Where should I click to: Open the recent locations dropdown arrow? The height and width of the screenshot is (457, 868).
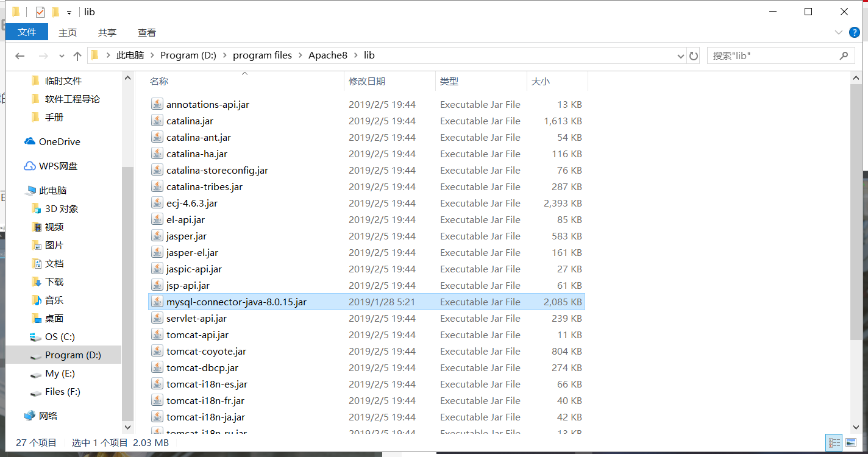pyautogui.click(x=62, y=55)
